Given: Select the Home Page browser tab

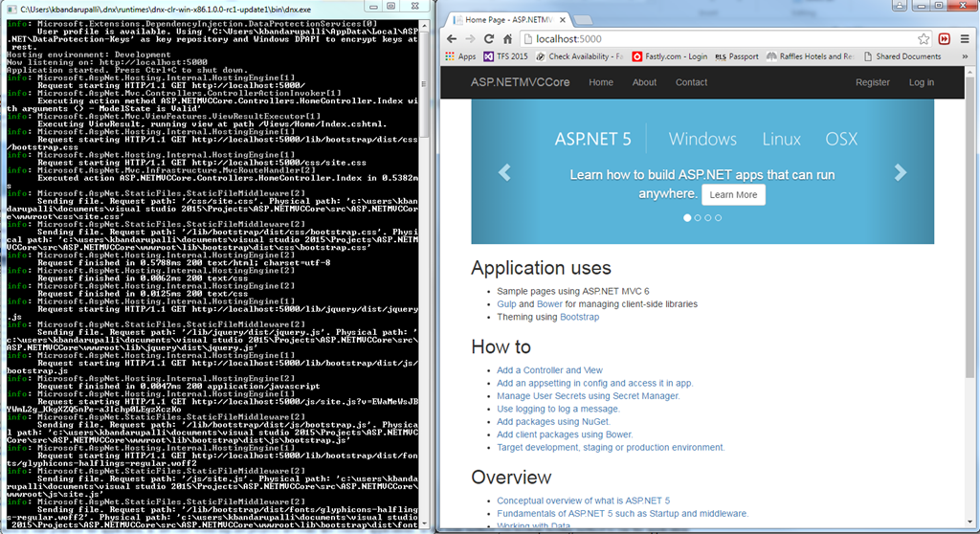Looking at the screenshot, I should point(506,19).
